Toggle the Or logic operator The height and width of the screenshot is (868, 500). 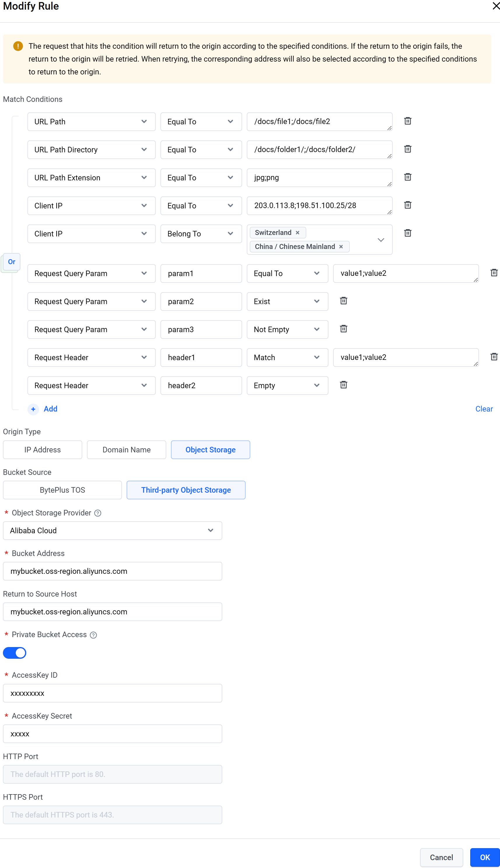pyautogui.click(x=12, y=262)
